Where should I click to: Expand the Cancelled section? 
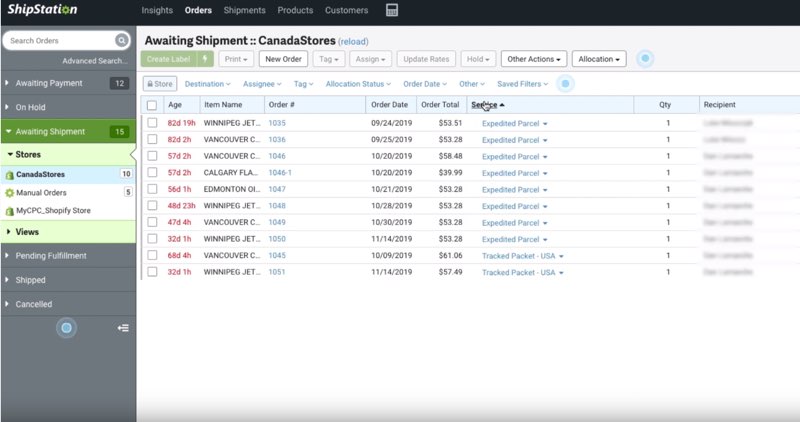pos(68,304)
